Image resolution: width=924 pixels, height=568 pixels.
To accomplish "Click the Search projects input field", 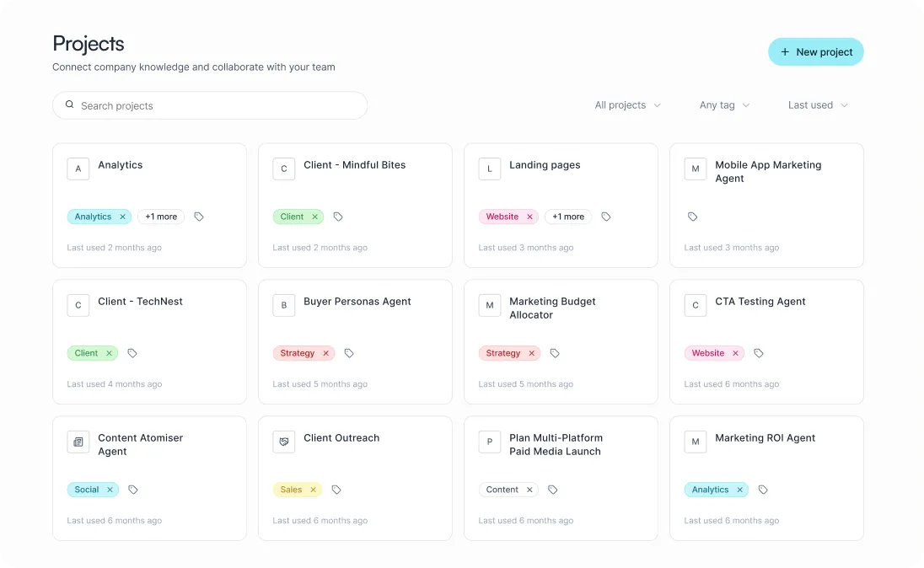I will [210, 105].
